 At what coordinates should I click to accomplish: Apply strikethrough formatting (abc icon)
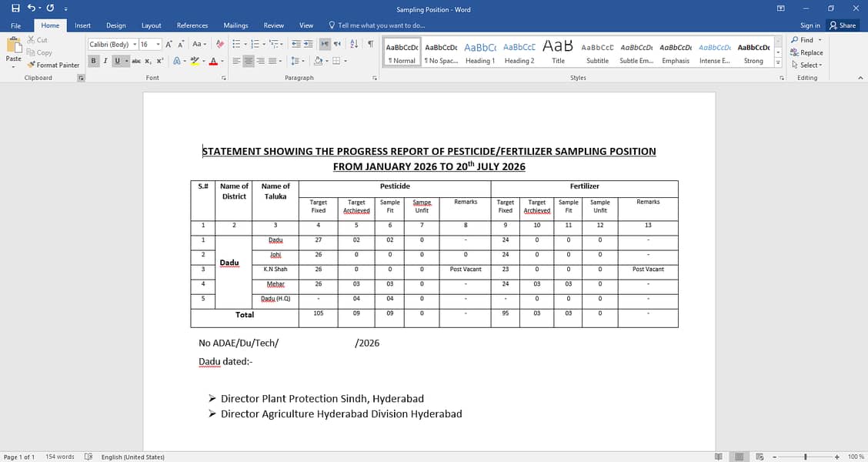(136, 61)
